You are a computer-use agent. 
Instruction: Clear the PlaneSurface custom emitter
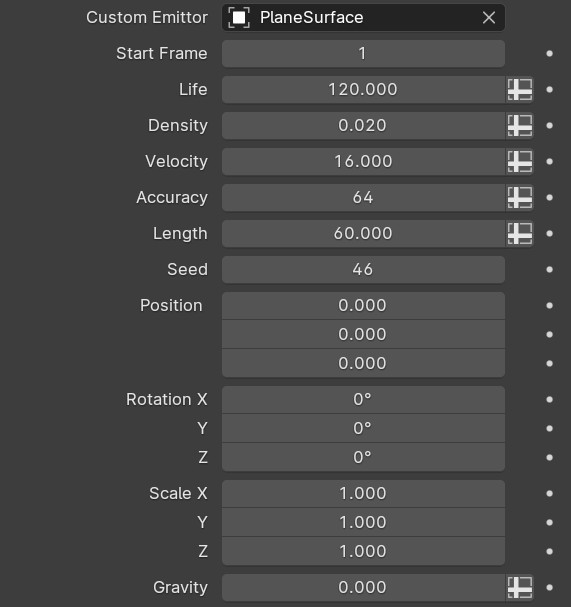(x=489, y=17)
